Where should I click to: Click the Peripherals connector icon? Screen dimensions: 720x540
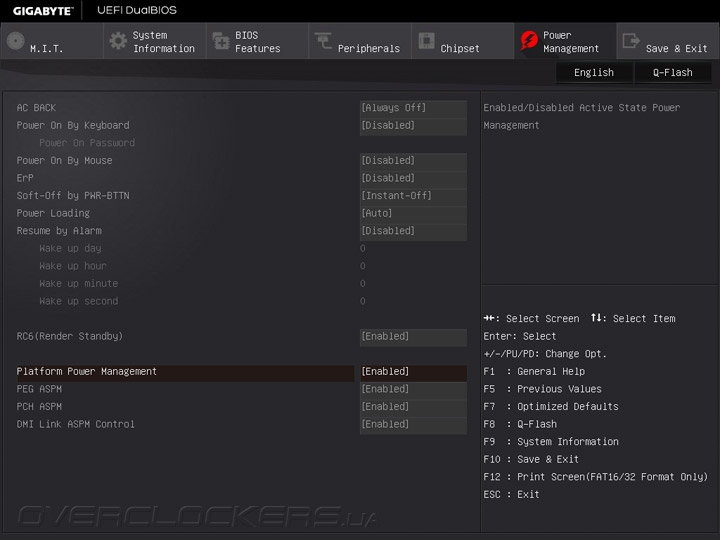323,41
